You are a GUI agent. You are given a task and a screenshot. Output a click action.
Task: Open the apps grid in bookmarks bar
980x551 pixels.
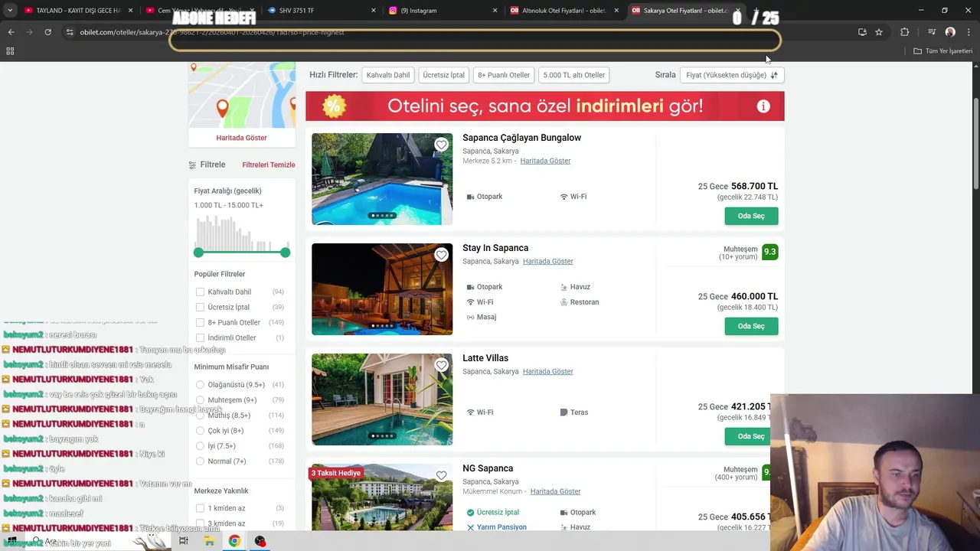coord(10,51)
